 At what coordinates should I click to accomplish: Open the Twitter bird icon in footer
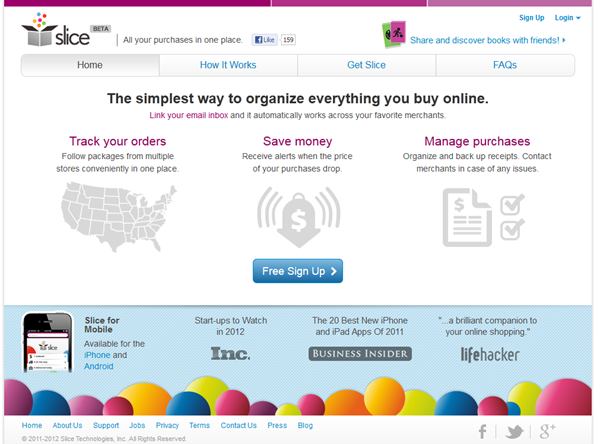click(514, 432)
